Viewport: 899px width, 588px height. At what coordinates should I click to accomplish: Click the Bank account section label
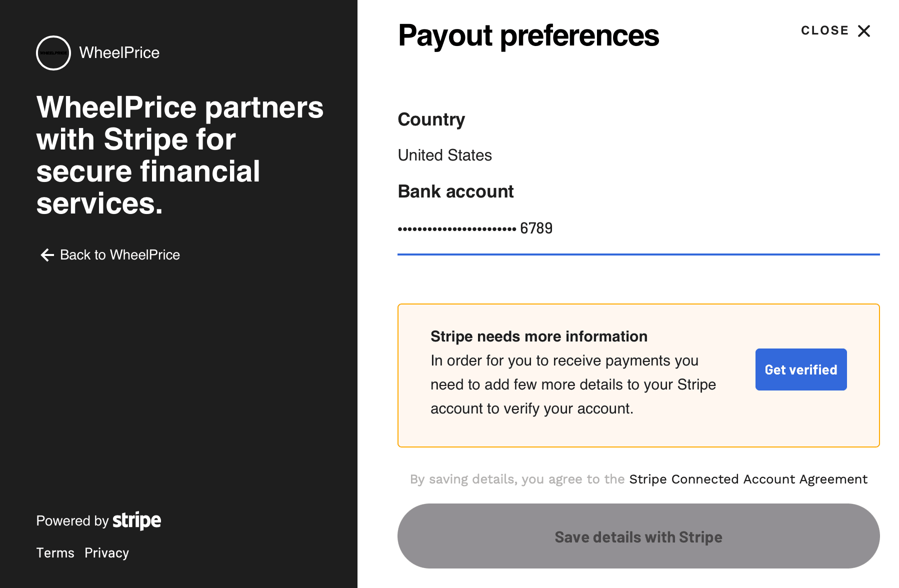tap(455, 191)
